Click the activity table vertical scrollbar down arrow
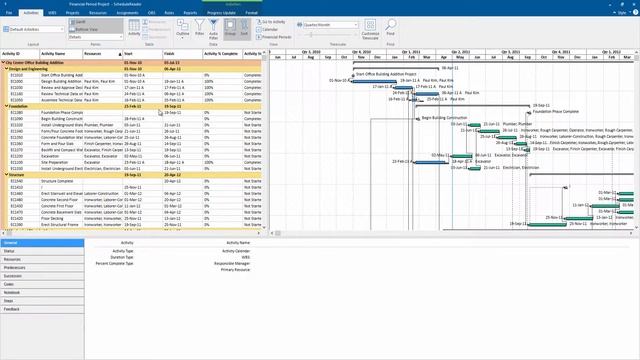This screenshot has width=640, height=360. (x=264, y=228)
